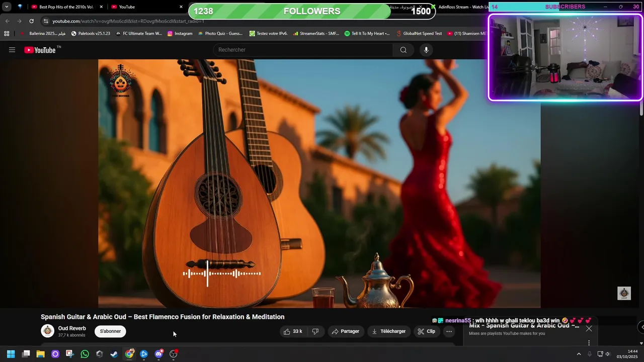The width and height of the screenshot is (644, 362).
Task: Open the three-dot more actions menu beside Clip
Action: [x=449, y=331]
